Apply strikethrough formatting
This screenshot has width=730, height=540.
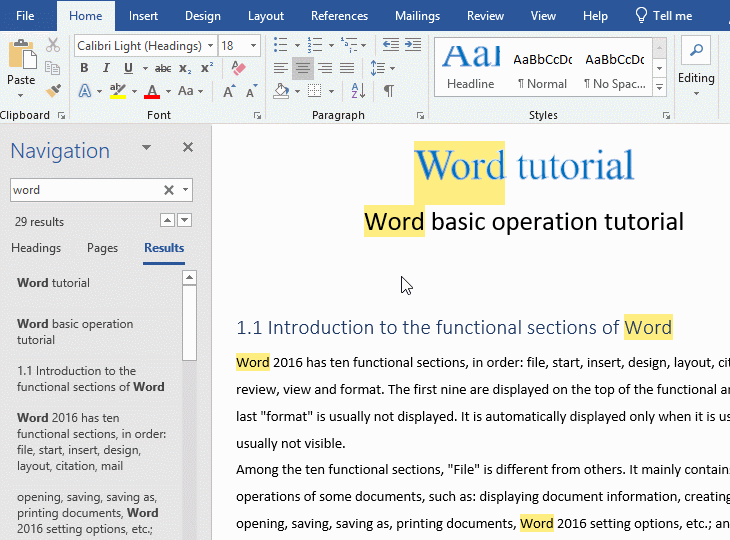pyautogui.click(x=163, y=68)
